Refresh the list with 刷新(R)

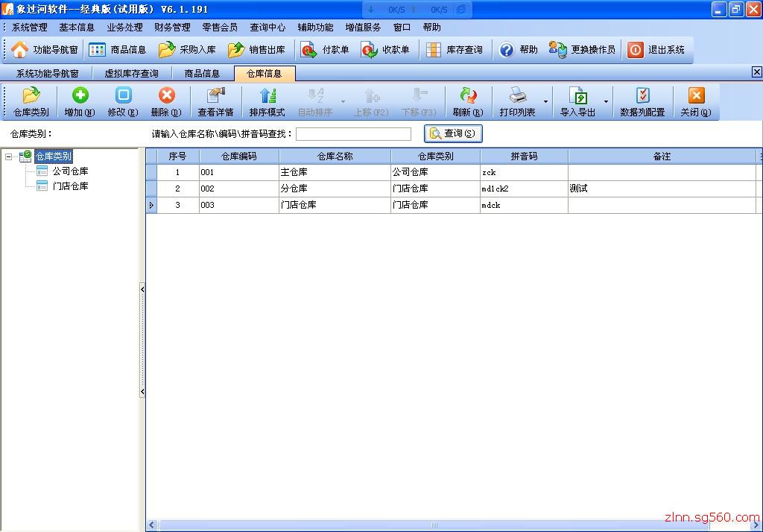[468, 102]
